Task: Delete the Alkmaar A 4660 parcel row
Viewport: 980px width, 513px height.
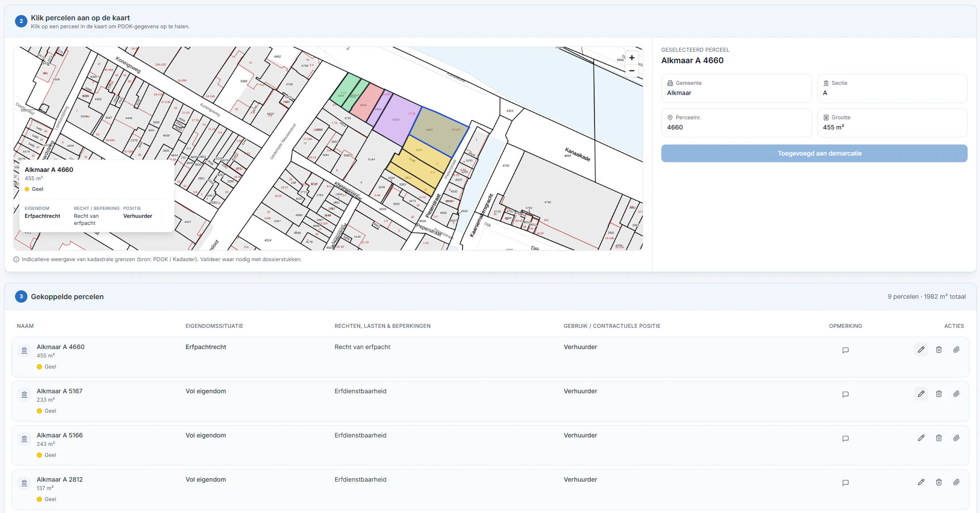Action: tap(939, 350)
